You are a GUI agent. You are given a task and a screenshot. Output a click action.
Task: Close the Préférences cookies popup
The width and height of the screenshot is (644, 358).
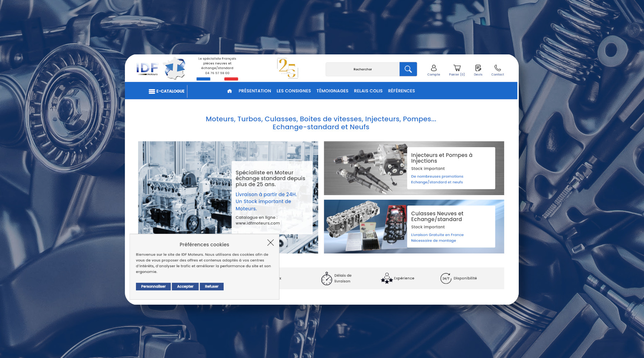click(x=270, y=242)
